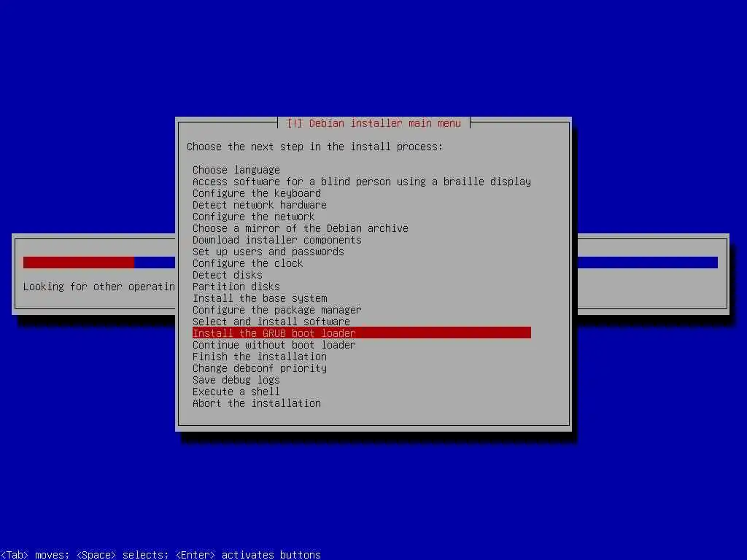Click the red progress bar in background window
The width and height of the screenshot is (747, 560).
point(79,262)
